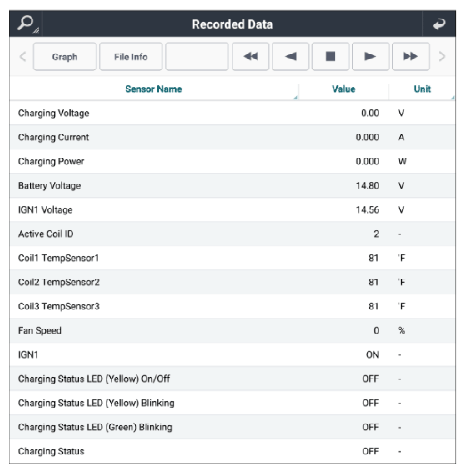Sort by the Sensor Name column header
466x473 pixels.
(154, 89)
